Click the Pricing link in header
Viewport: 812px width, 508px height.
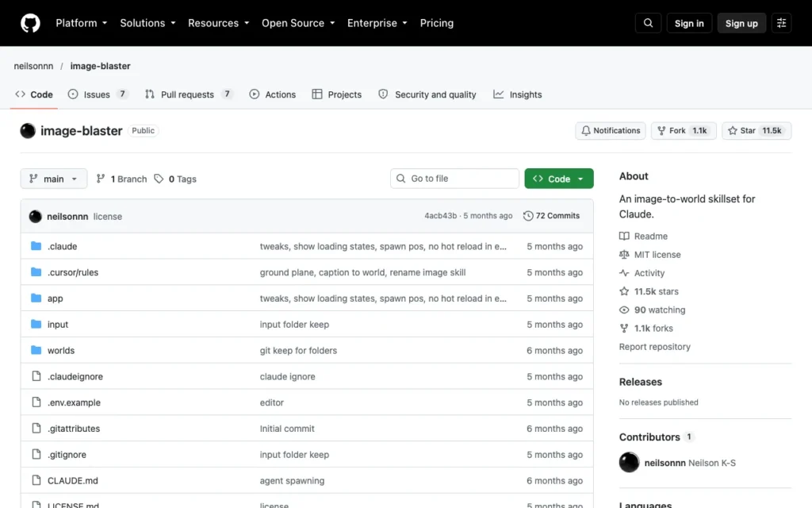(437, 23)
